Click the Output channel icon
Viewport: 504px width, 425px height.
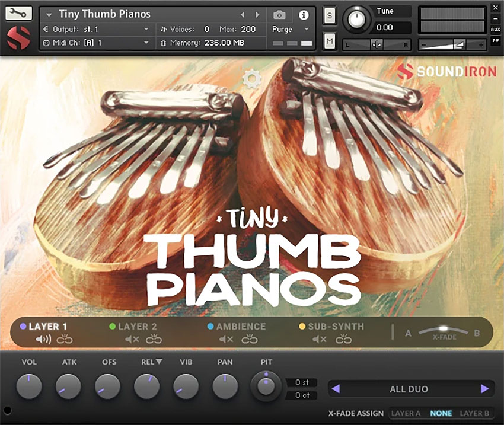coord(46,29)
